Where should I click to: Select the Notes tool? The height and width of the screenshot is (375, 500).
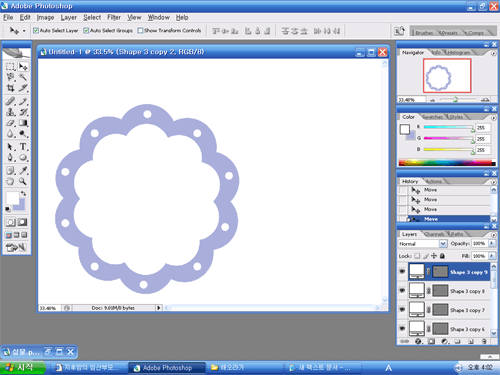tap(10, 170)
